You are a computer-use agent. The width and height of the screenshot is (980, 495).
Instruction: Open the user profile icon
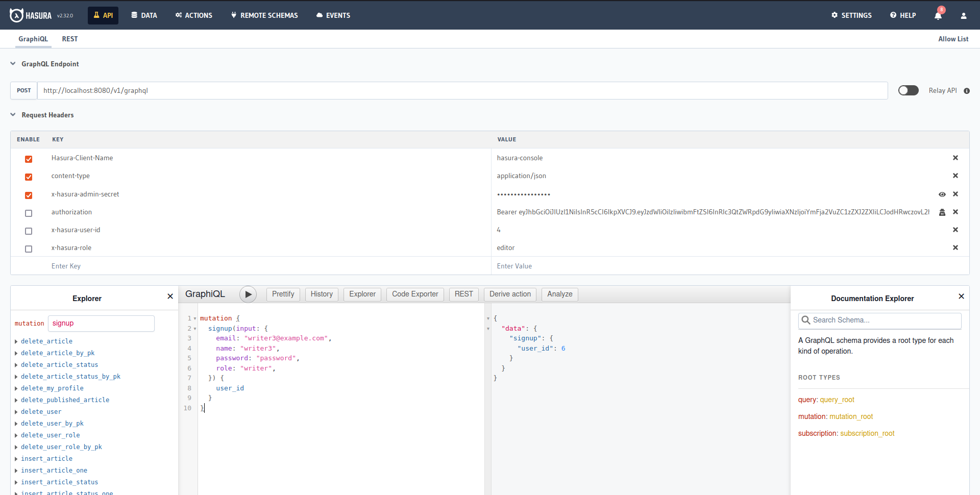[x=964, y=15]
